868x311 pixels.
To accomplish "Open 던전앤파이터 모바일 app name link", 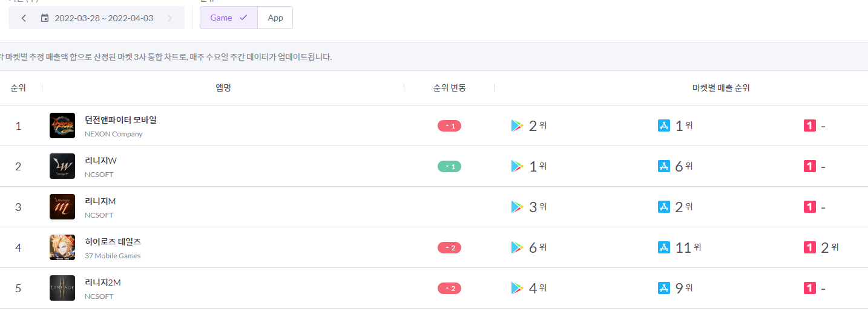I will (x=120, y=119).
